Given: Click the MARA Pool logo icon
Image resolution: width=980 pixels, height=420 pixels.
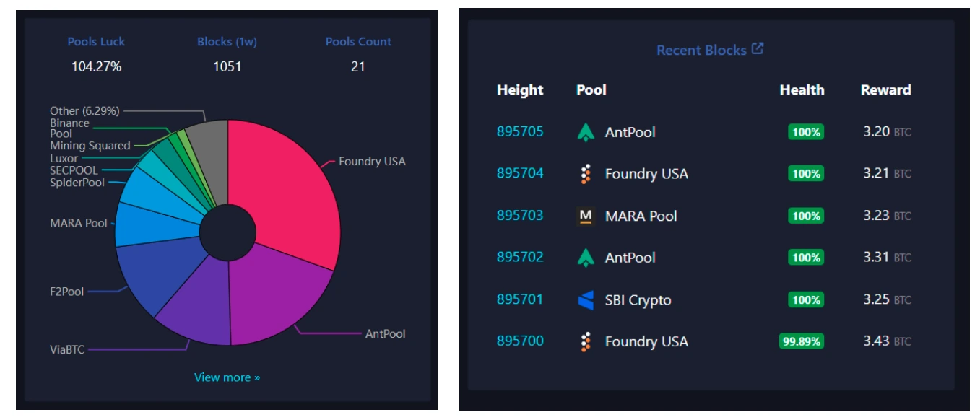Looking at the screenshot, I should (x=586, y=216).
